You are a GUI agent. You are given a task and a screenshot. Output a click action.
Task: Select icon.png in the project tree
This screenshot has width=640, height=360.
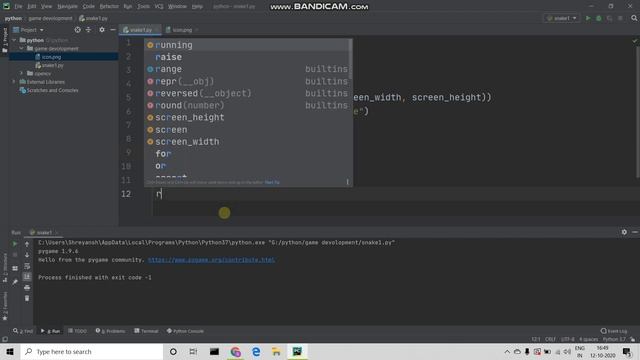[51, 57]
